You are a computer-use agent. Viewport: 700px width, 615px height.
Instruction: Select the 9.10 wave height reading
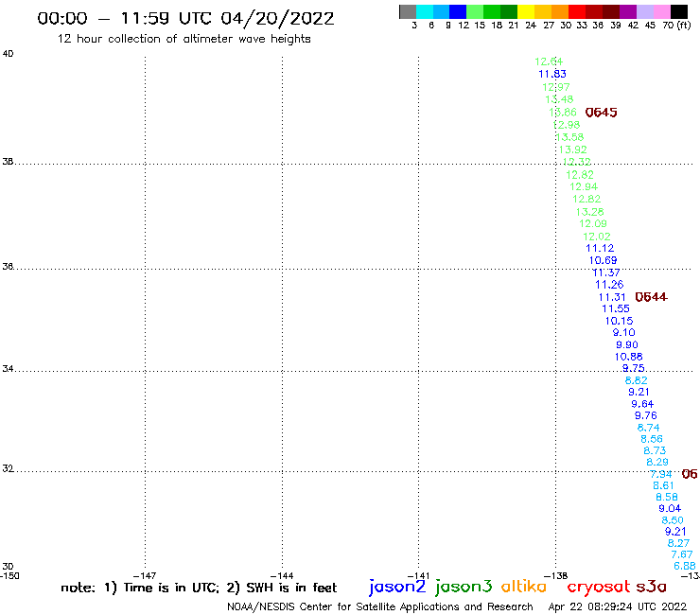coord(623,333)
